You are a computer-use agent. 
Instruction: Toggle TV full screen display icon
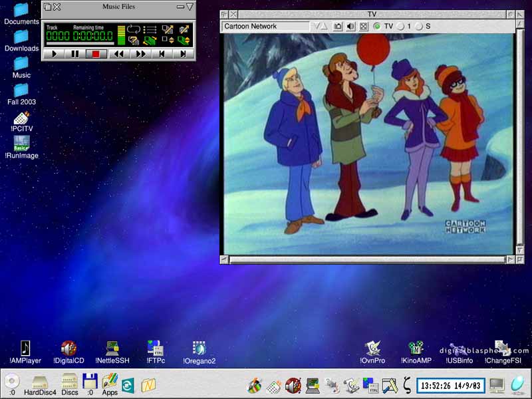click(x=363, y=27)
